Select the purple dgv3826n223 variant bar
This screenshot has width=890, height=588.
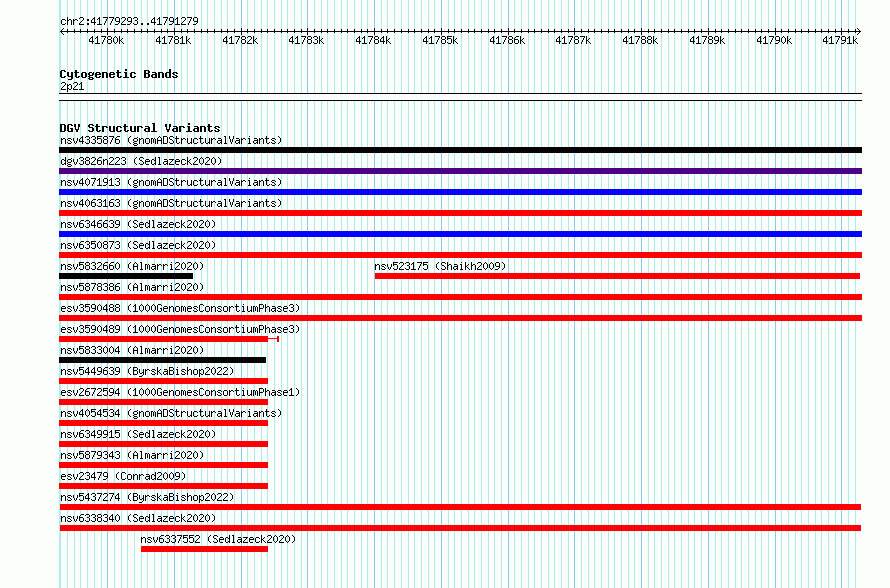[460, 171]
